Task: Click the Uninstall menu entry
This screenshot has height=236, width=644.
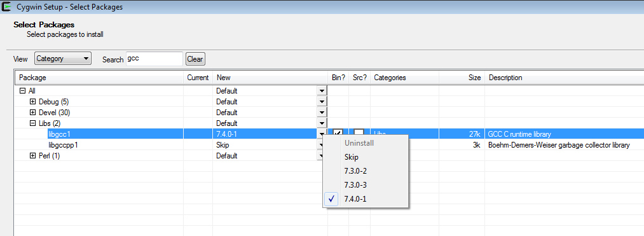Action: coord(366,143)
